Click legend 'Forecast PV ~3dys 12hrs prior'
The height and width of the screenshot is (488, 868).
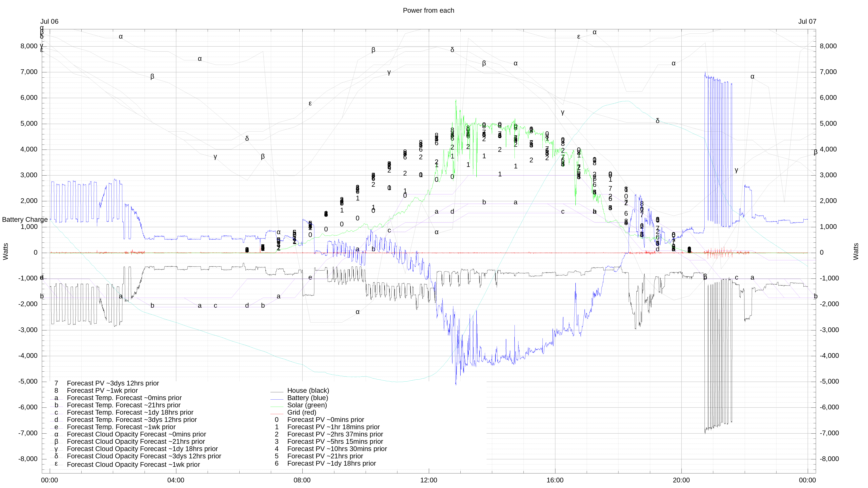pos(113,383)
